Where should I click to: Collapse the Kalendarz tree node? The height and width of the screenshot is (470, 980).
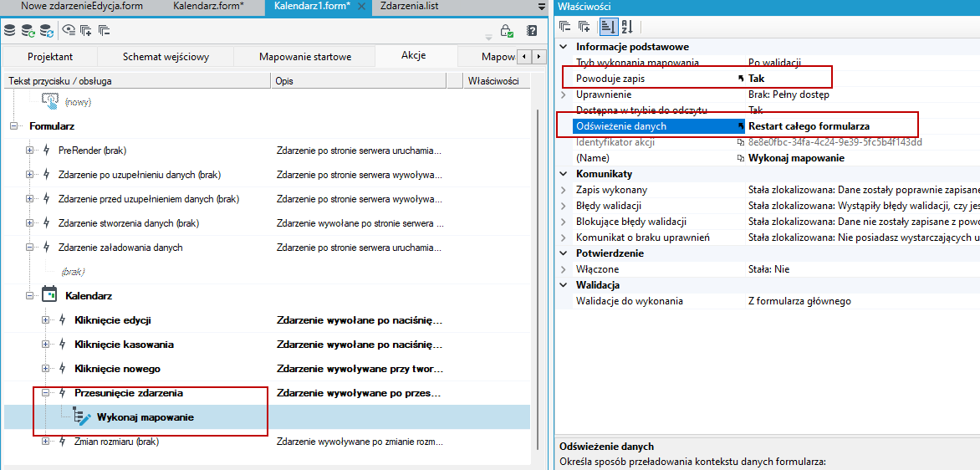pos(29,295)
